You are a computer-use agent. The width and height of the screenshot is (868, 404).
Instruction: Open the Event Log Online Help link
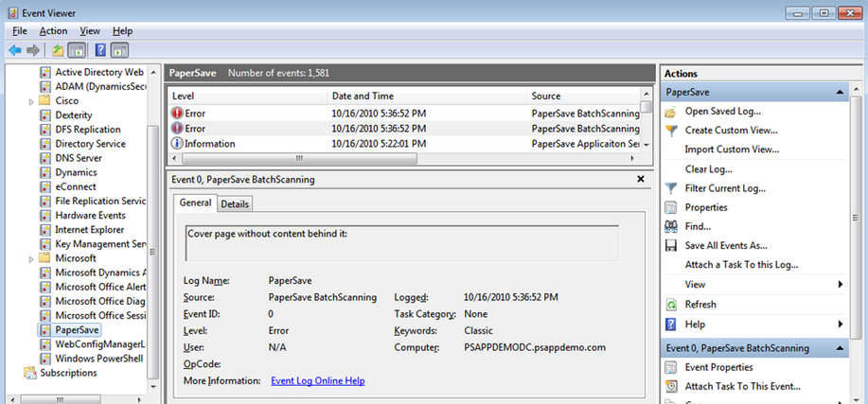(317, 380)
